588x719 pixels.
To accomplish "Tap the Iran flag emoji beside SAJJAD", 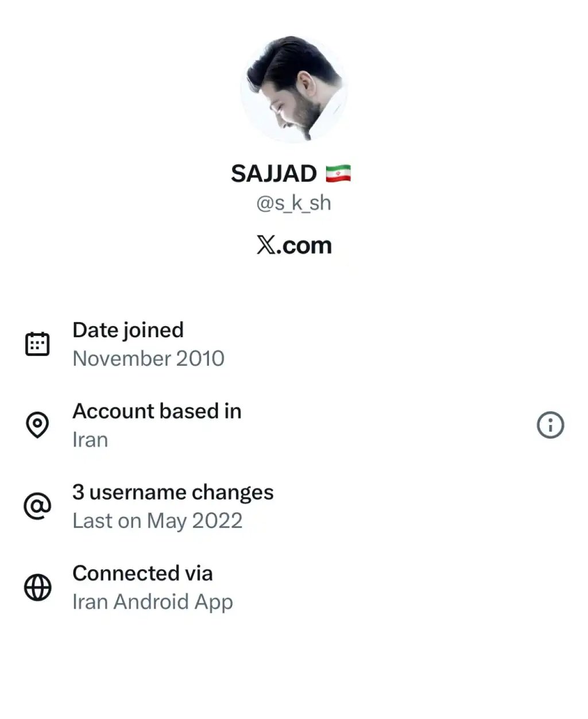I will pyautogui.click(x=338, y=173).
